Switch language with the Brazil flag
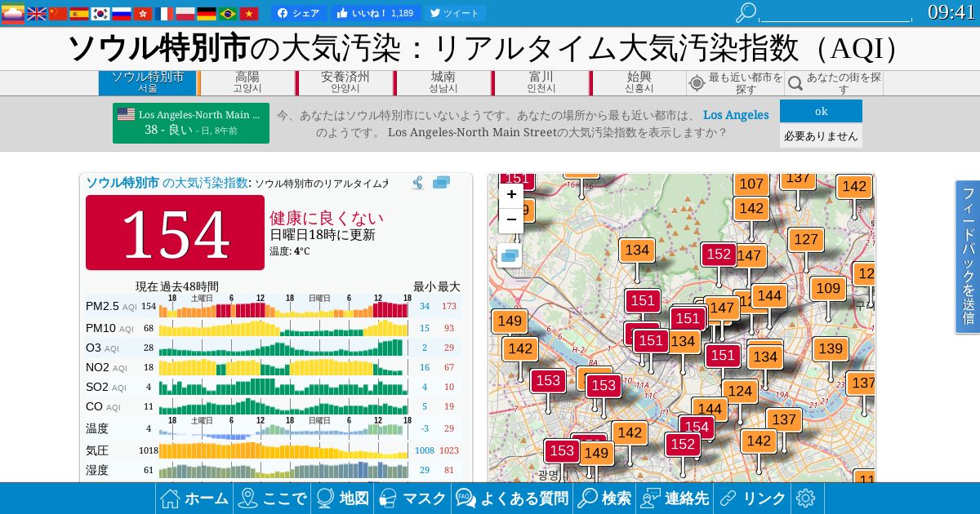 coord(228,13)
